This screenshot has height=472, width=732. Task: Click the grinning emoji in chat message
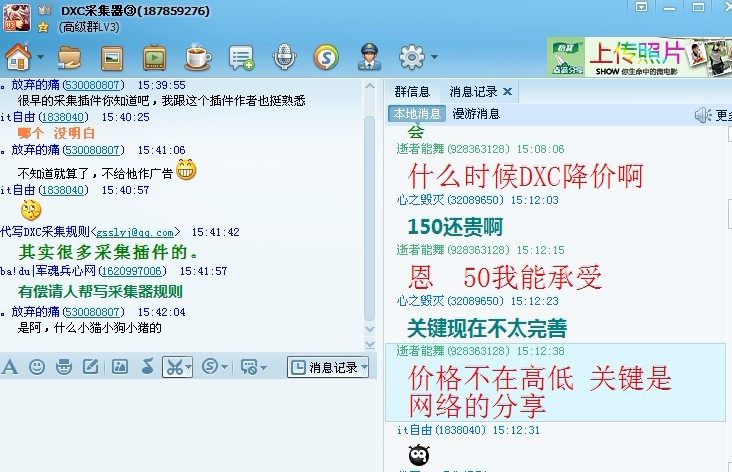pos(186,169)
